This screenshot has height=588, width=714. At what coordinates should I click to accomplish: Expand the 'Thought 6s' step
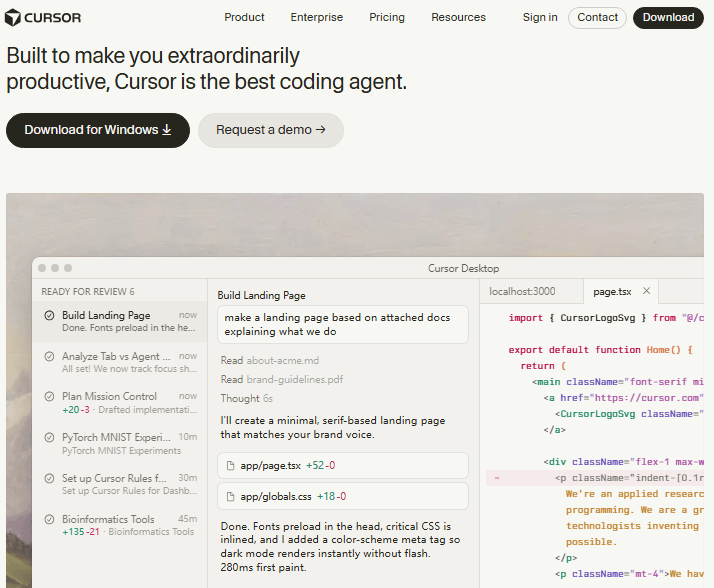[246, 399]
